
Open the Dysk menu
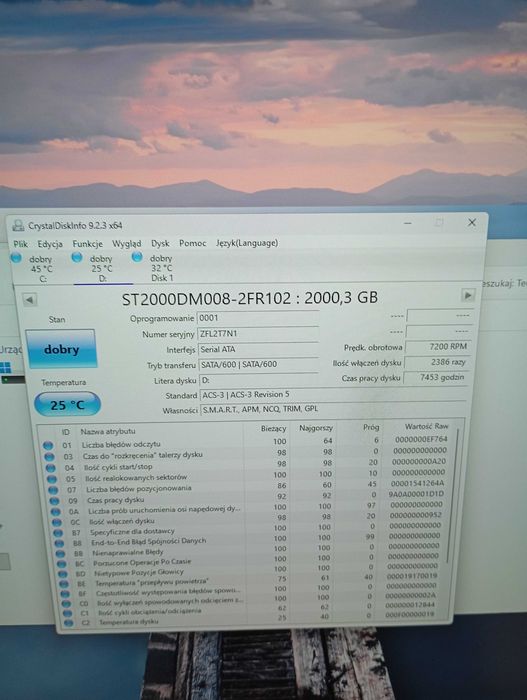point(160,243)
